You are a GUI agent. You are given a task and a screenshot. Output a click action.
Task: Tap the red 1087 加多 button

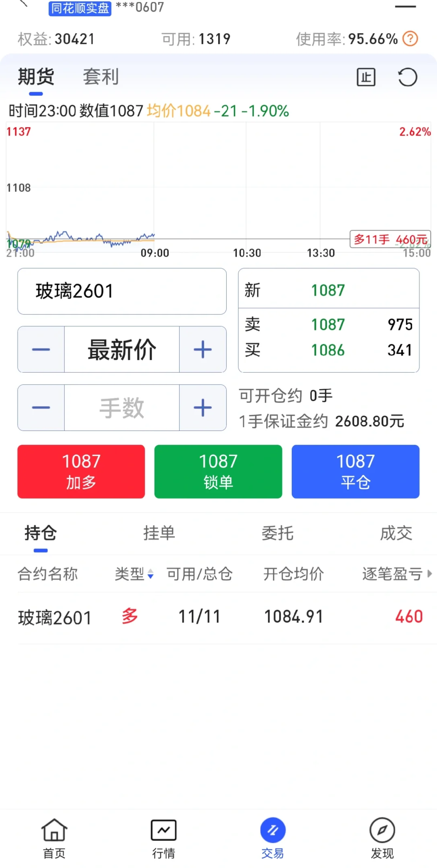(x=81, y=471)
